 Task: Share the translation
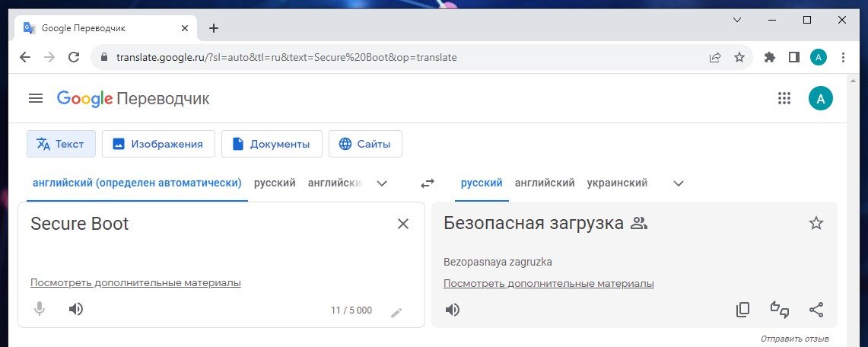(816, 310)
